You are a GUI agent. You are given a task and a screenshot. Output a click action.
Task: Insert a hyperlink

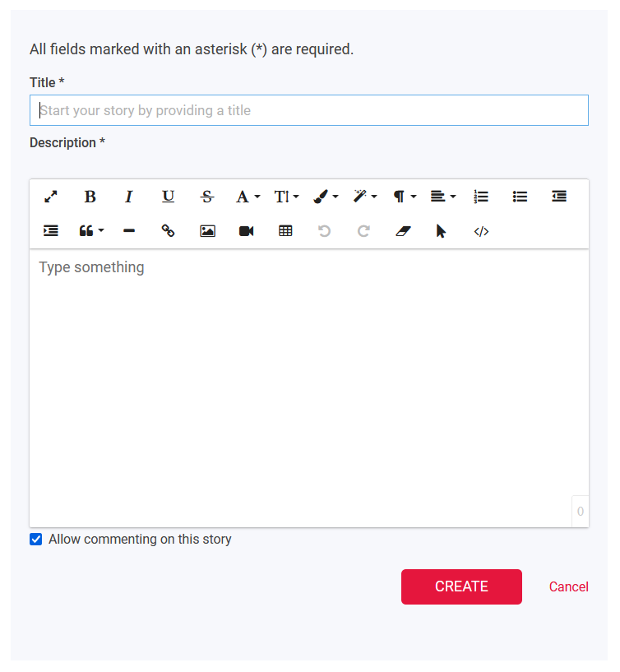pyautogui.click(x=168, y=231)
